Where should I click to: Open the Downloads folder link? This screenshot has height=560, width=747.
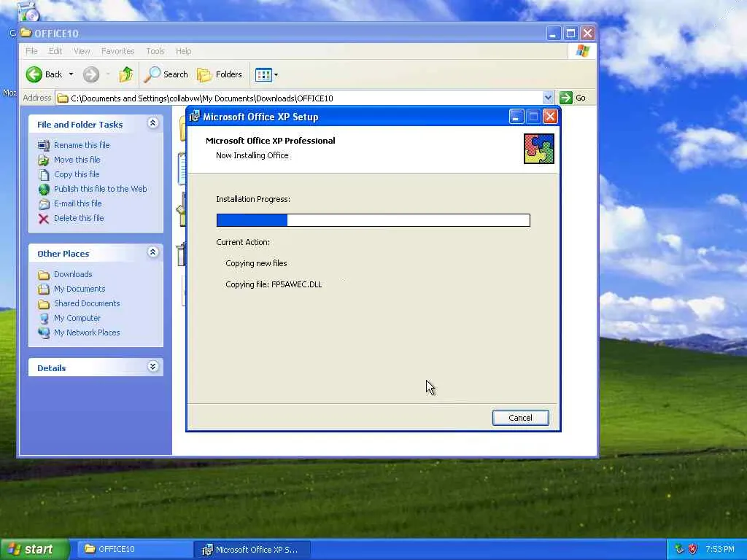click(x=73, y=274)
